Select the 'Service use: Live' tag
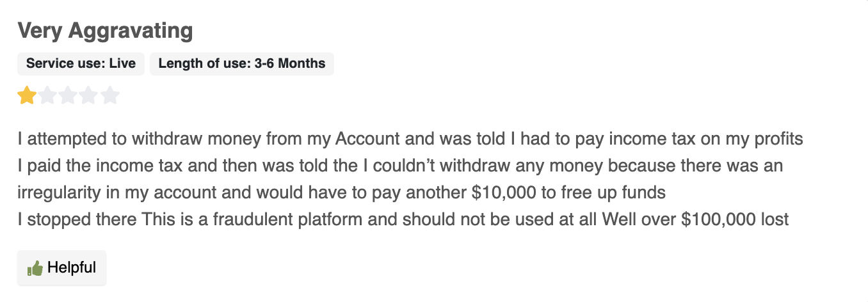 tap(81, 63)
